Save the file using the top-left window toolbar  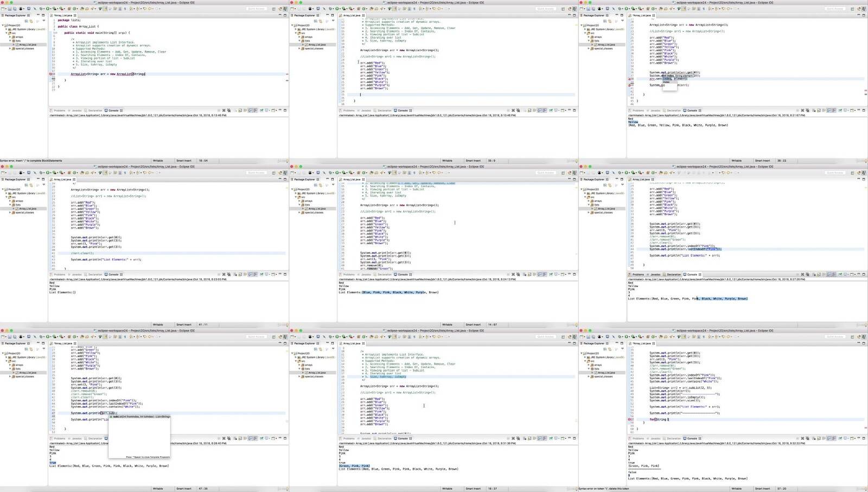click(10, 9)
